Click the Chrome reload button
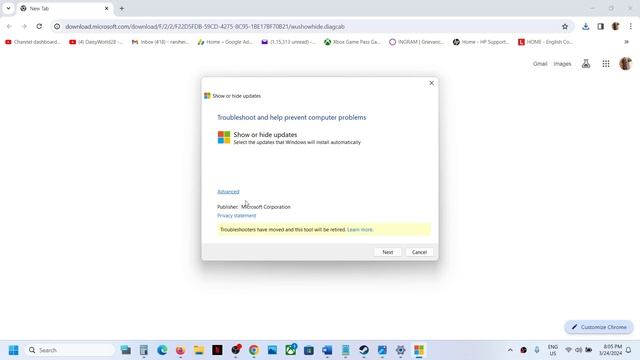This screenshot has height=360, width=640. [39, 27]
